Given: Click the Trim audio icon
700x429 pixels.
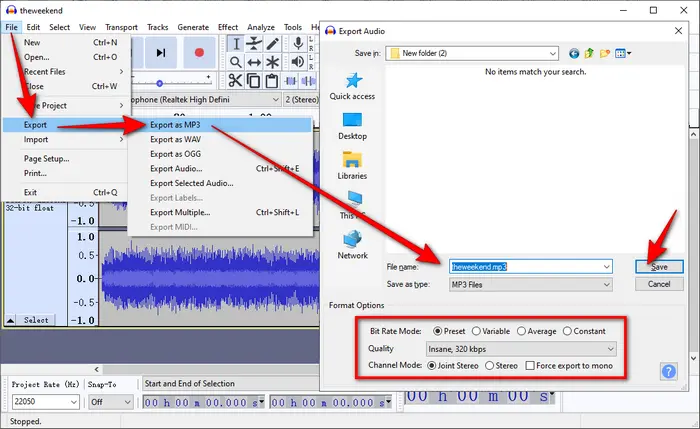Looking at the screenshot, I should (291, 81).
